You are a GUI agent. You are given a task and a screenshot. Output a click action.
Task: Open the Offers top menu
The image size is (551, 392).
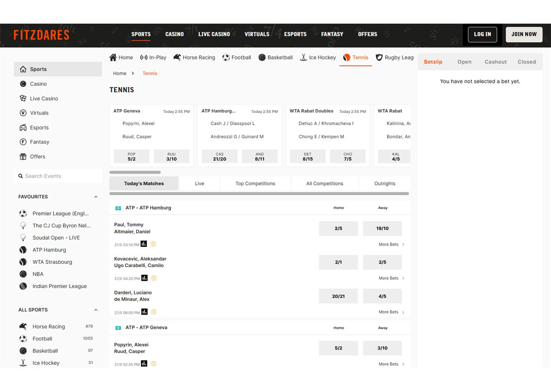click(368, 34)
